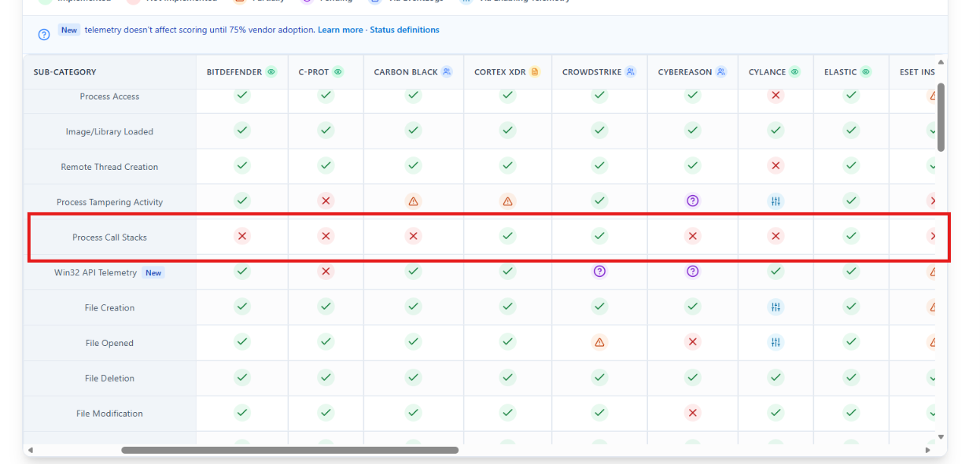Click the people icon beside CrowdStrike header
The width and height of the screenshot is (980, 464).
point(630,72)
